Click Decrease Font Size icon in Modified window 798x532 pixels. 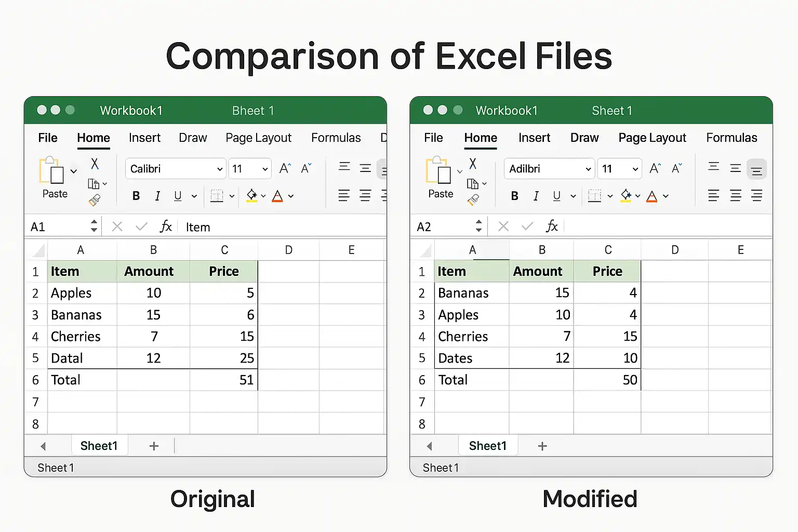click(x=676, y=168)
